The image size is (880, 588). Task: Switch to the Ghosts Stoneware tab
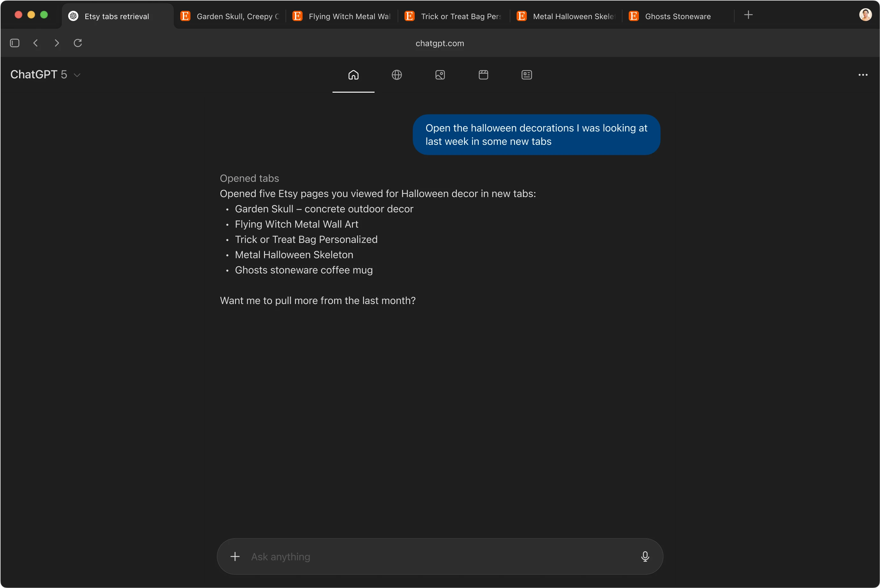(x=670, y=16)
